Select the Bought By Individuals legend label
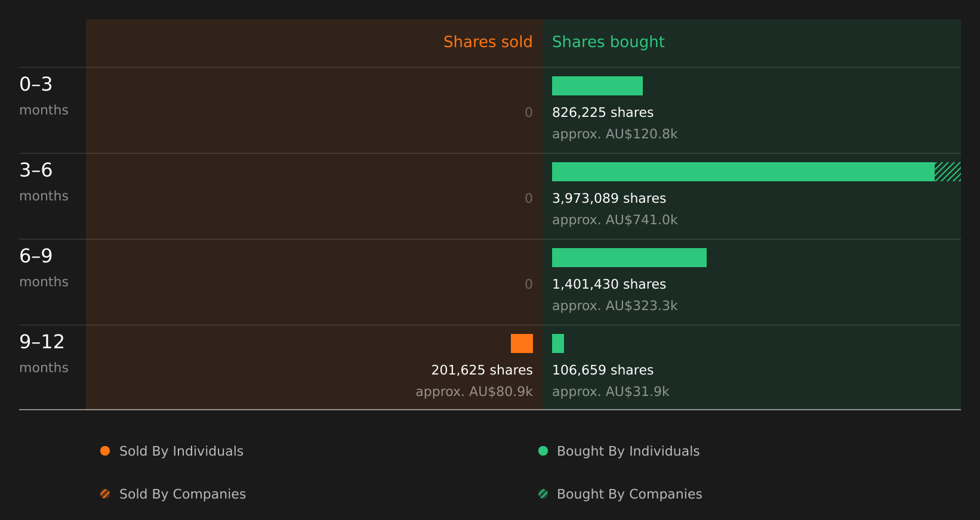The image size is (980, 520). click(628, 451)
